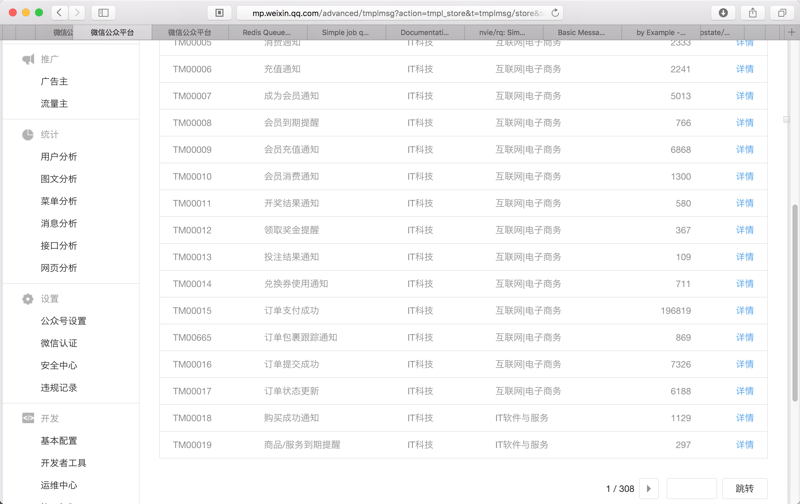This screenshot has height=504, width=800.
Task: Switch to the Redis Queue tab
Action: (266, 32)
